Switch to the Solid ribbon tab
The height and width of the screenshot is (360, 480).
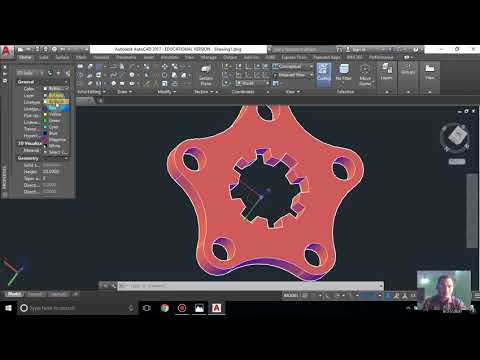[x=44, y=57]
